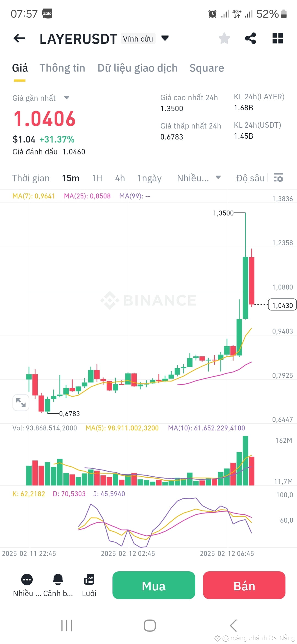This screenshot has height=644, width=297.
Task: Tap the grid layout icon top right
Action: (278, 38)
